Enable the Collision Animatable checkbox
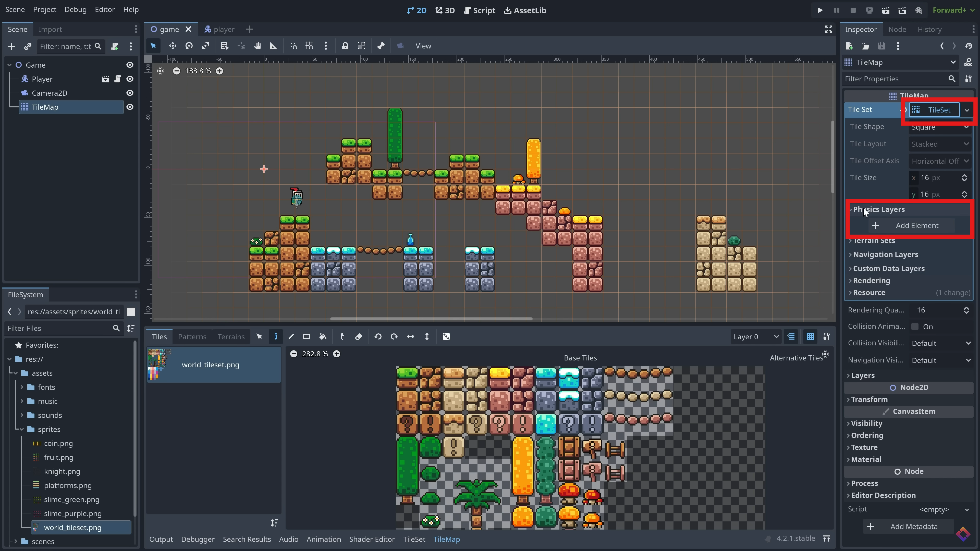 click(x=915, y=327)
